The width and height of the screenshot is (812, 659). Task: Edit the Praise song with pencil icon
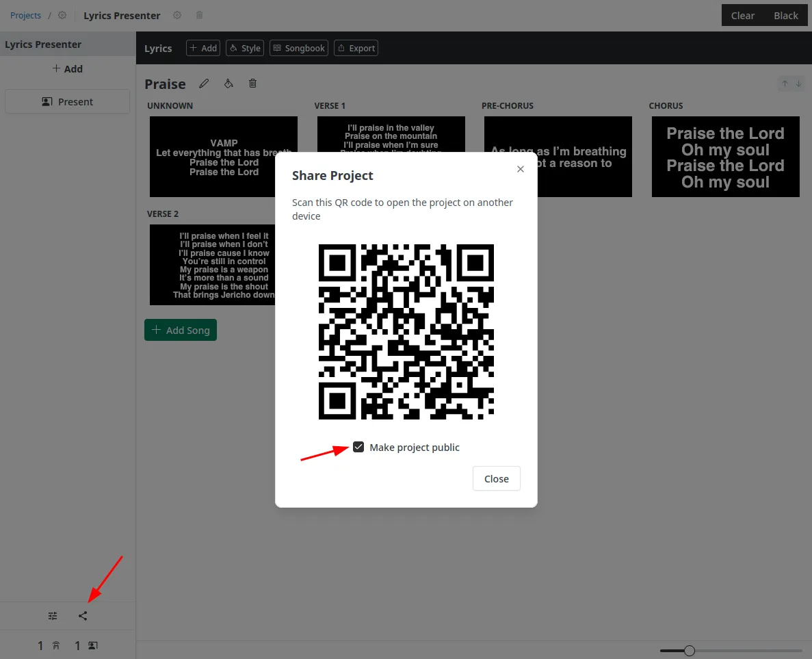coord(204,83)
